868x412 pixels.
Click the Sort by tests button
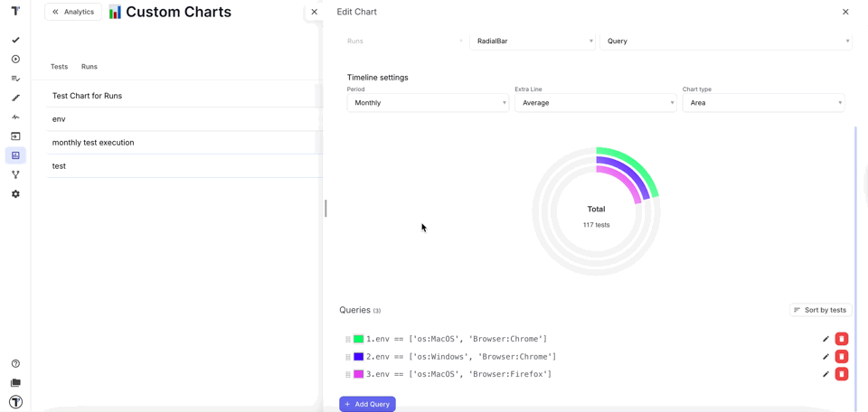click(x=820, y=310)
